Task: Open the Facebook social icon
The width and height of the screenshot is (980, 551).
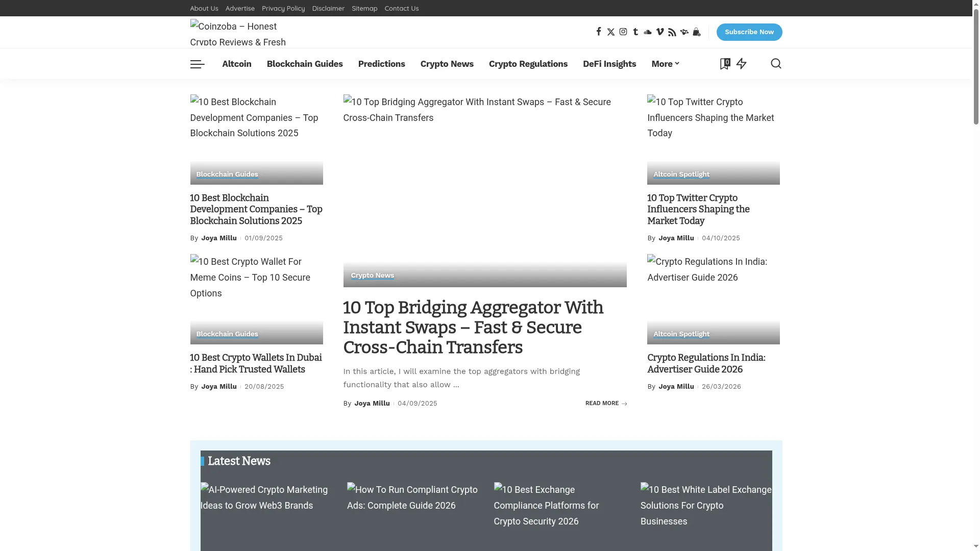Action: (x=599, y=32)
